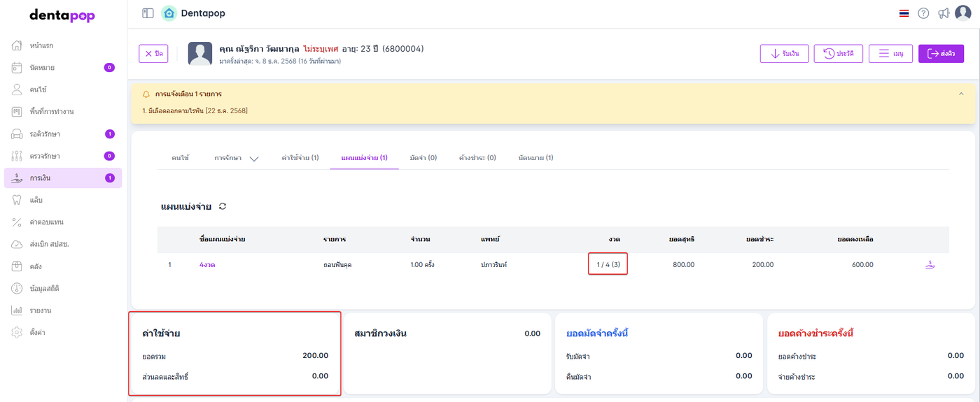The image size is (980, 402).
Task: Refresh the แผนแบ่งจ่าย list
Action: click(223, 206)
